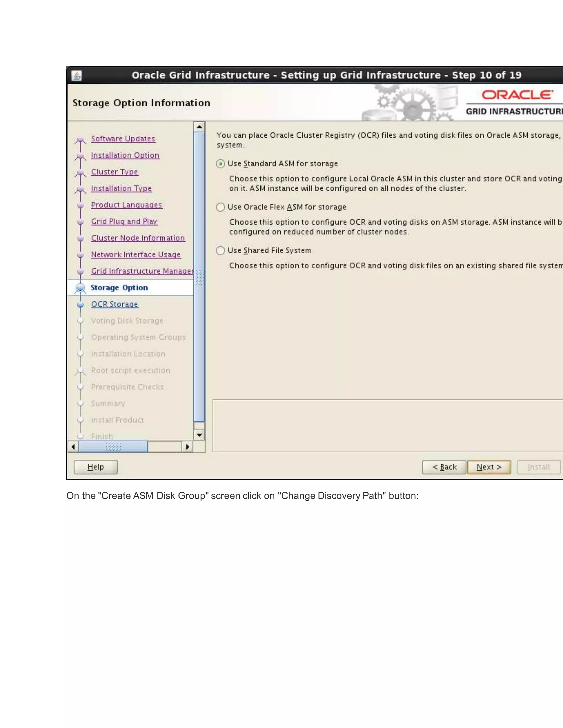This screenshot has width=563, height=728.
Task: Click the Storage Option Information heading
Action: [141, 103]
